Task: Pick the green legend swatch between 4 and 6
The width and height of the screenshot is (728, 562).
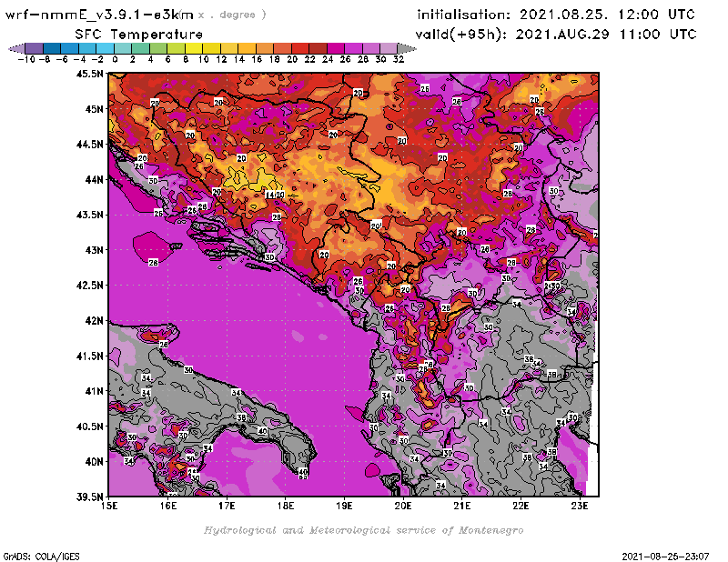Action: click(158, 48)
